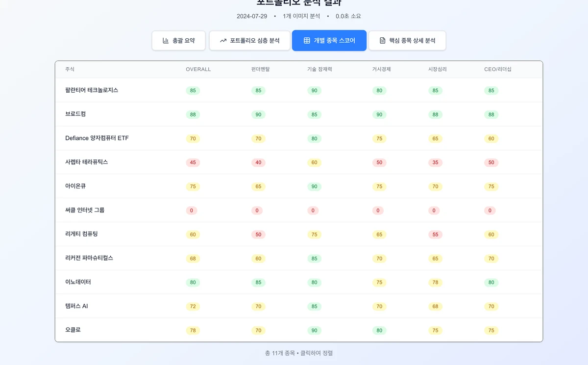Click 사렙타's 기술 잠재력 score 60

[314, 162]
